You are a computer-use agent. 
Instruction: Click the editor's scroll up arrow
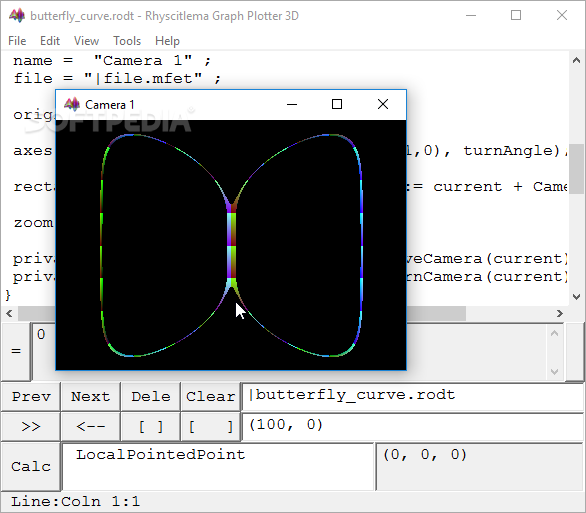pos(576,60)
